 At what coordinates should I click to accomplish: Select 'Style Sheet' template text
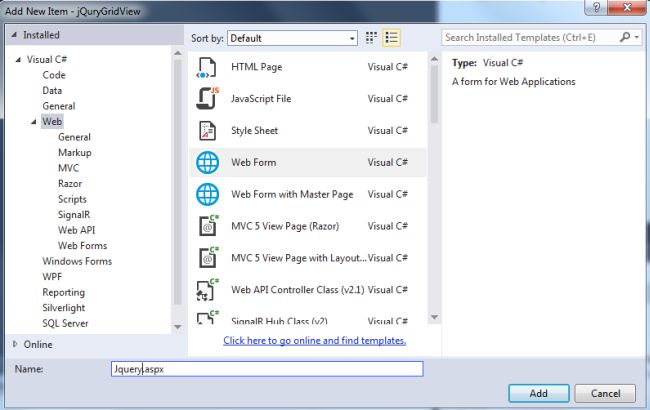(255, 131)
